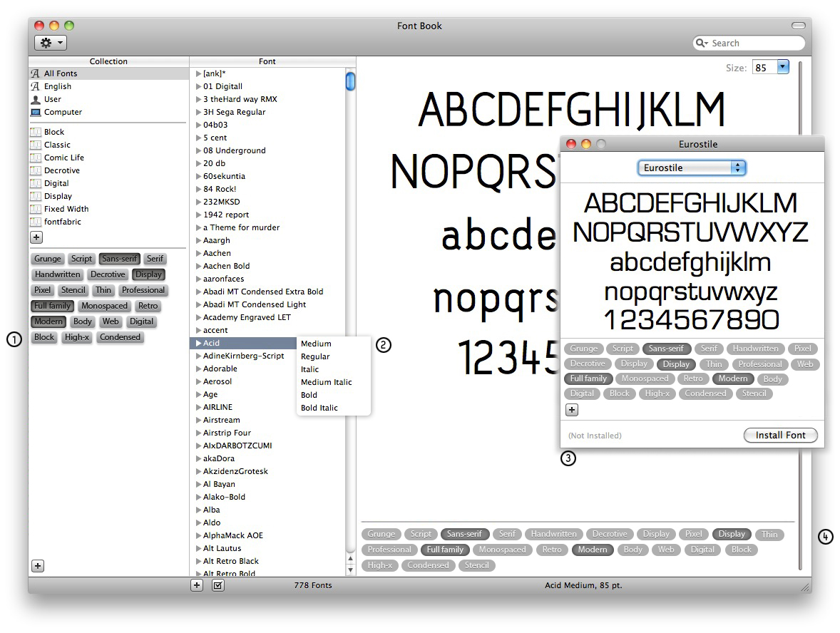
Task: Expand the AIRLINE font family
Action: 199,407
